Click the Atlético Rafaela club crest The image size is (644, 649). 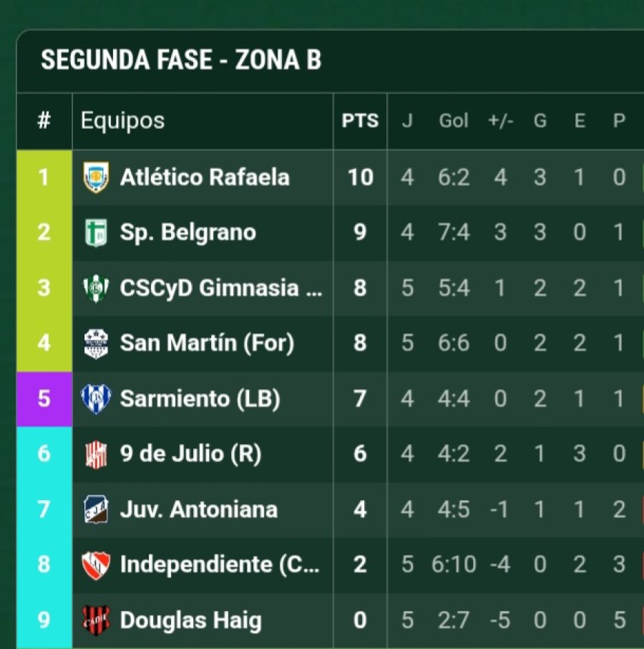[x=96, y=177]
